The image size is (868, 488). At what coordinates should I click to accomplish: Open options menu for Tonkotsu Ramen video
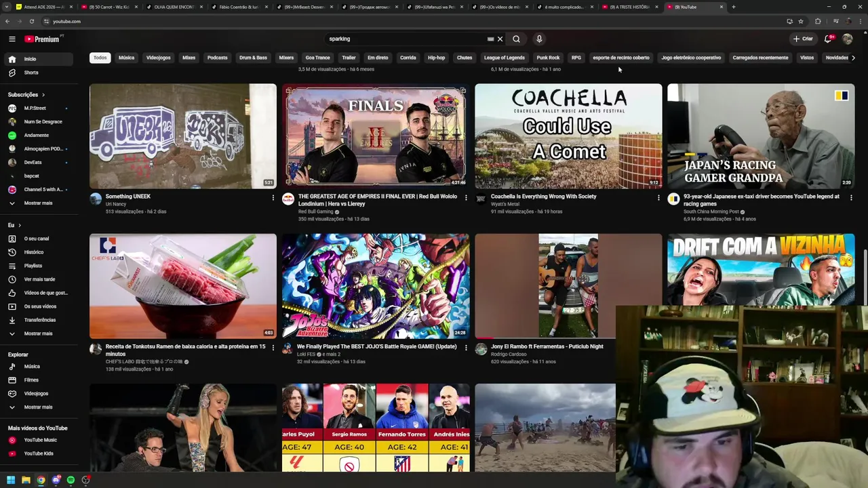click(x=273, y=348)
